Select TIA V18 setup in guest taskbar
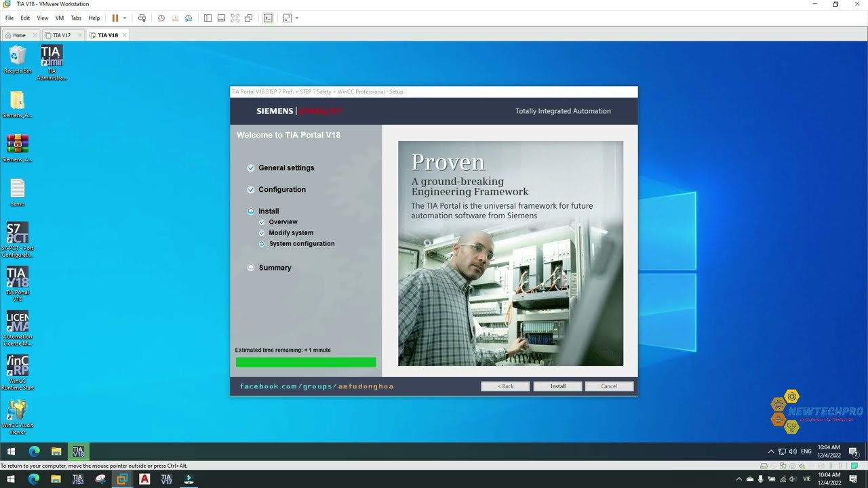This screenshot has width=868, height=488. pos(79,451)
